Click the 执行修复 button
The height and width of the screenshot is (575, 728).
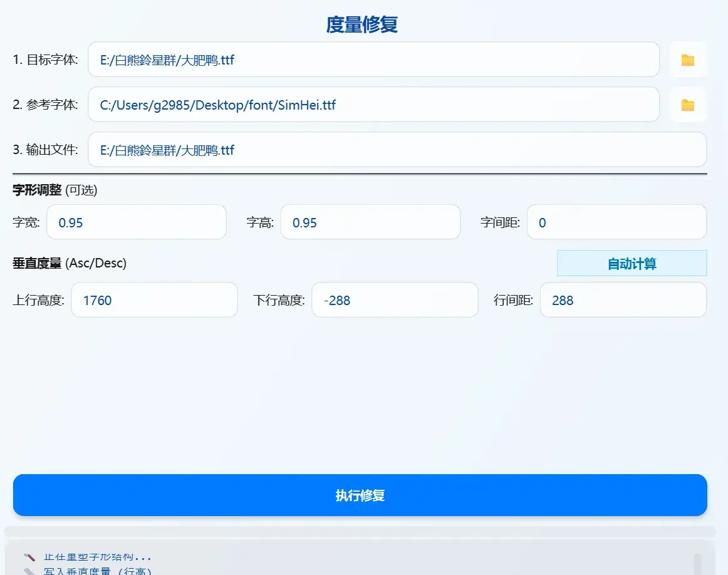click(x=360, y=495)
